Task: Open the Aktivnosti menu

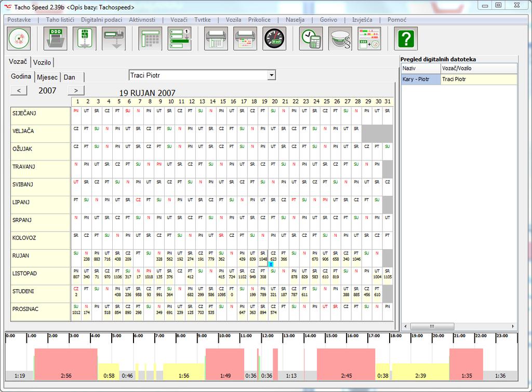Action: point(142,20)
